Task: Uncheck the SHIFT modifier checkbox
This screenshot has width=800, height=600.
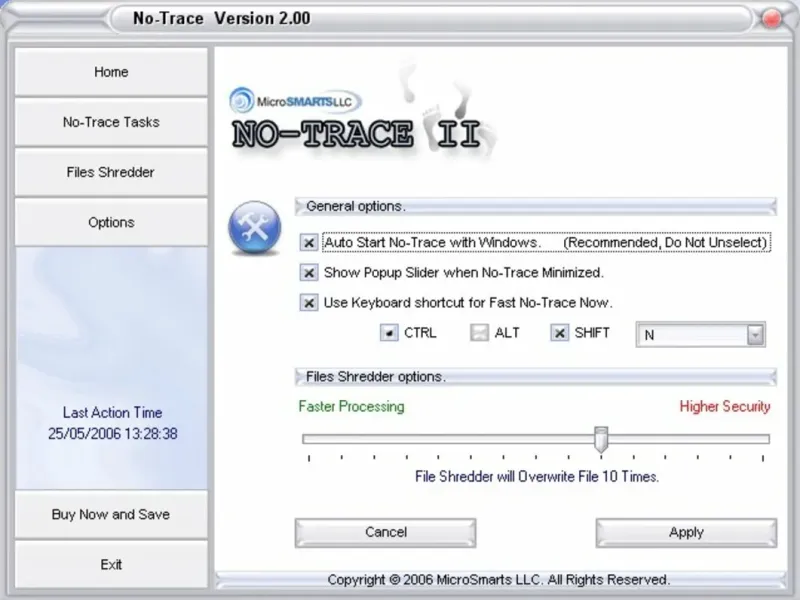Action: 560,333
